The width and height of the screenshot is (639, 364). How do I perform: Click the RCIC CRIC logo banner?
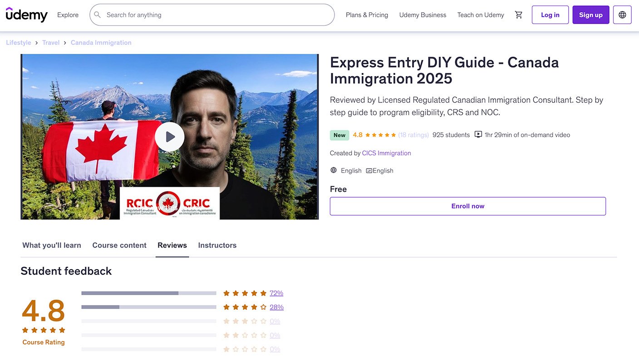(x=170, y=203)
